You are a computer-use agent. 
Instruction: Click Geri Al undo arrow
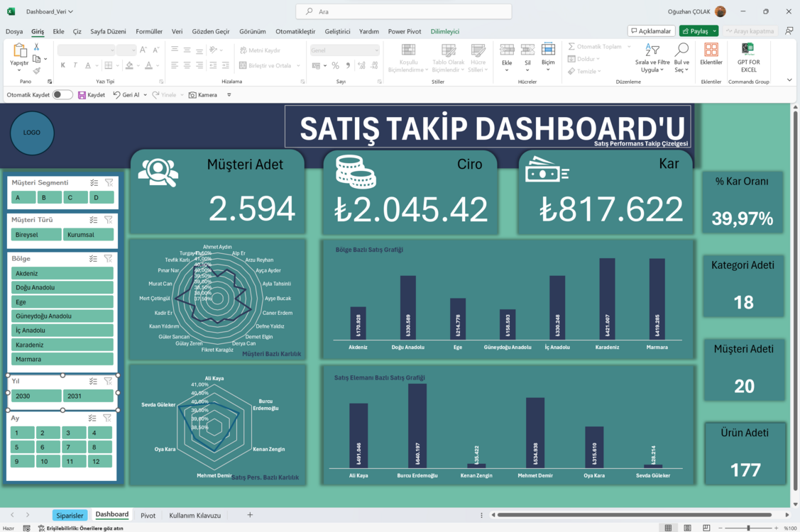point(117,95)
